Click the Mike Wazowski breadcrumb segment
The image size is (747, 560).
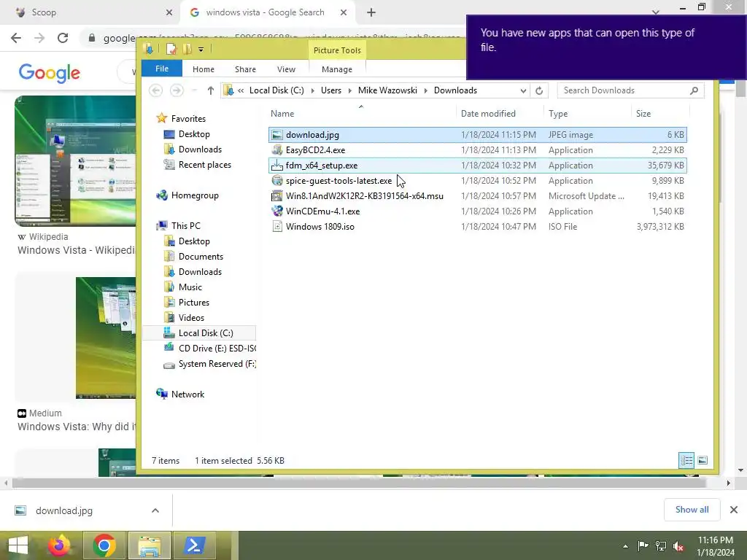[x=387, y=90]
